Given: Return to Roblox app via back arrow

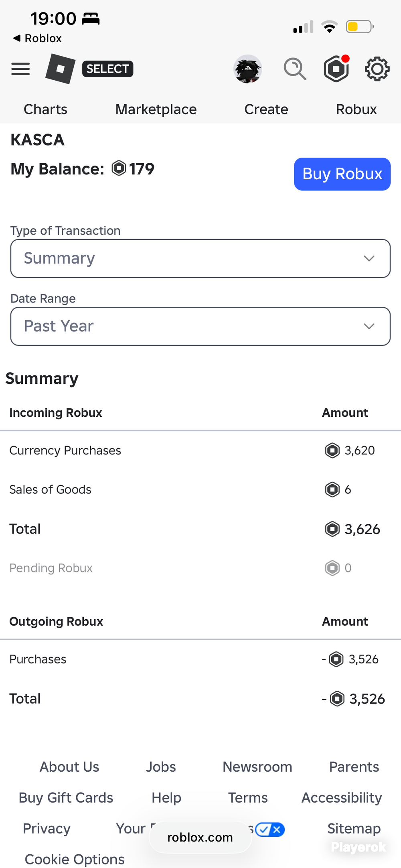Looking at the screenshot, I should click(37, 38).
